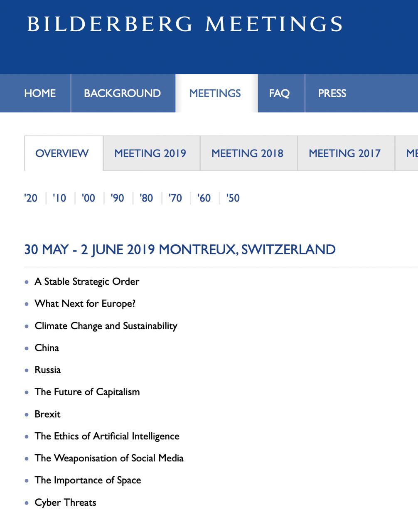The height and width of the screenshot is (532, 418).
Task: Switch to the MEETING 2017 tab
Action: [345, 153]
